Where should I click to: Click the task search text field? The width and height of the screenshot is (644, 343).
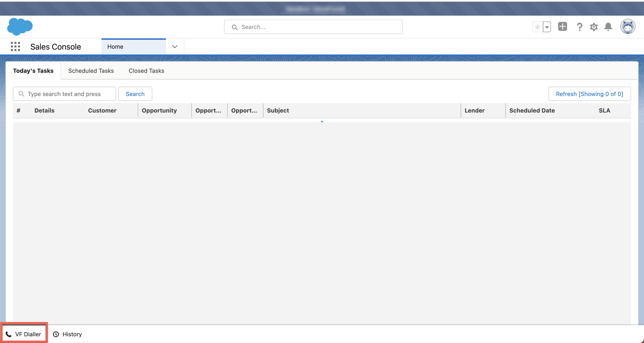coord(64,94)
